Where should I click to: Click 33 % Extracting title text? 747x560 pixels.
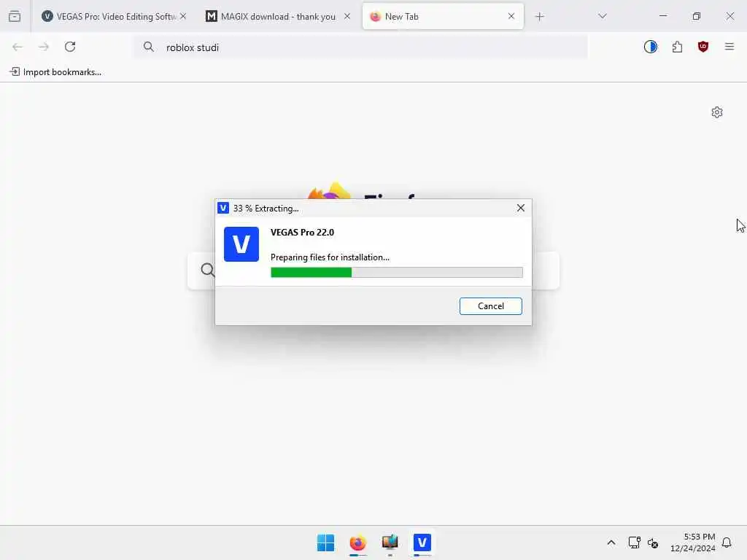point(266,209)
